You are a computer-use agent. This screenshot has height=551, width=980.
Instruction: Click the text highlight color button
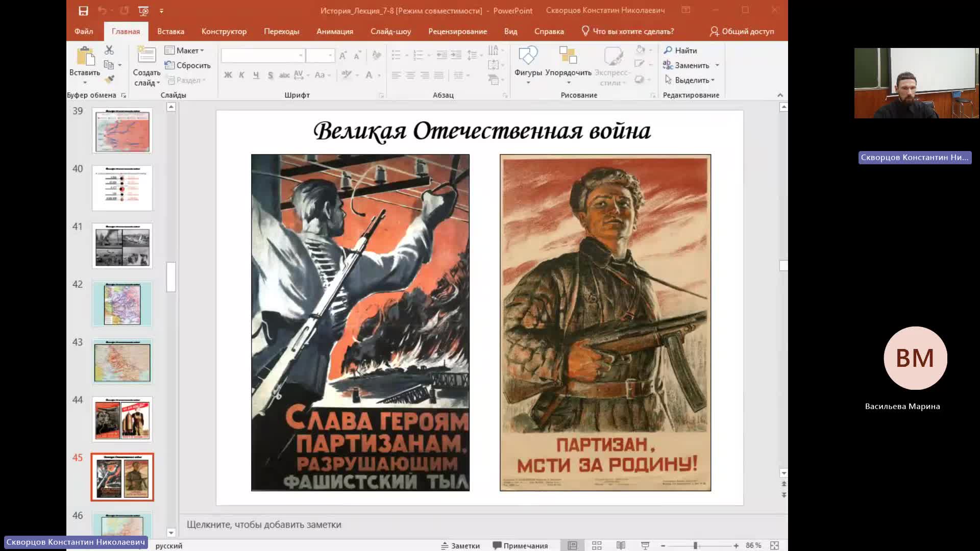pyautogui.click(x=347, y=75)
